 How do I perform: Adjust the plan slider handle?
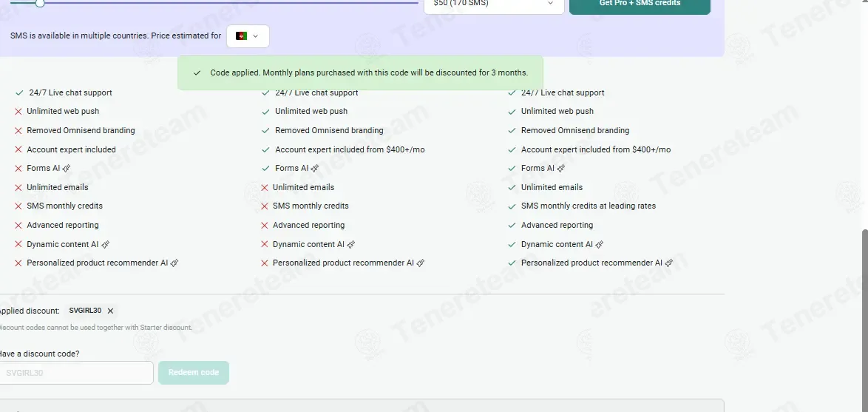click(40, 3)
